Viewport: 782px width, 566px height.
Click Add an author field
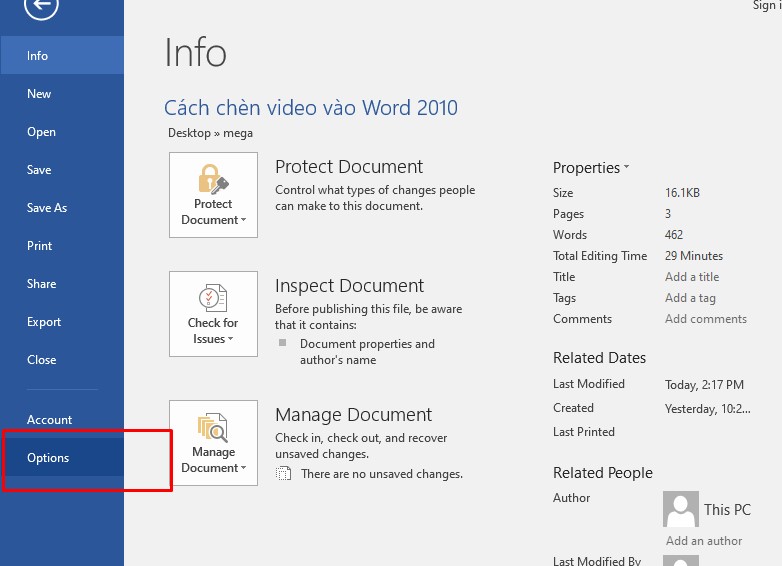pos(704,541)
